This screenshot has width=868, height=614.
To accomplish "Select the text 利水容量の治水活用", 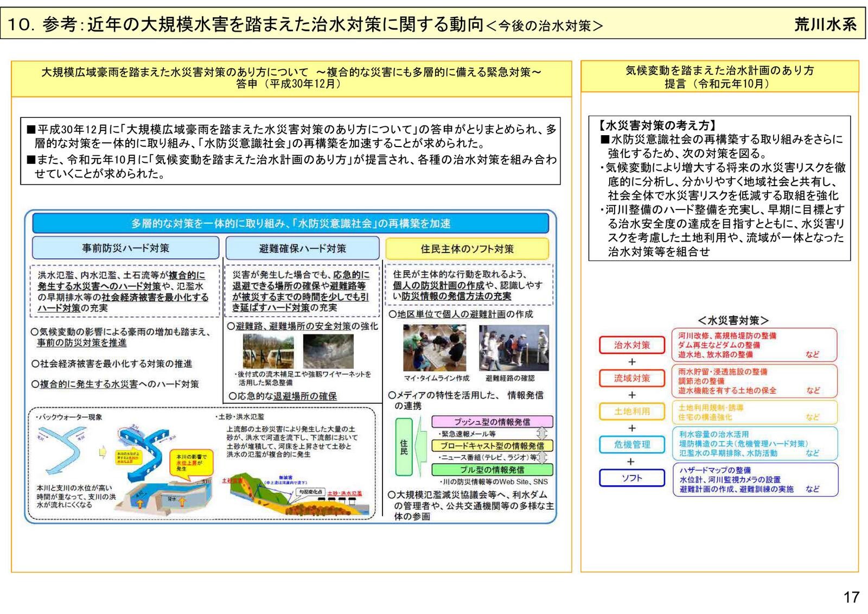I will coord(713,434).
